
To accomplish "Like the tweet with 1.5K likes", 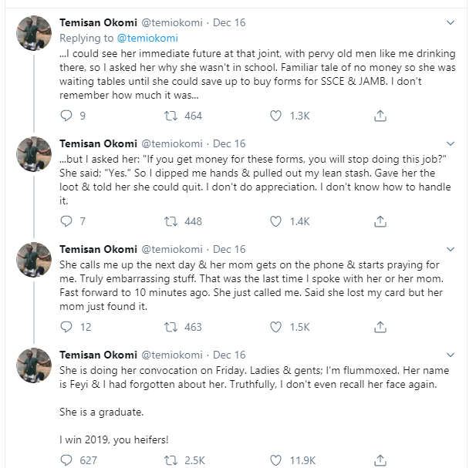I will pos(275,327).
